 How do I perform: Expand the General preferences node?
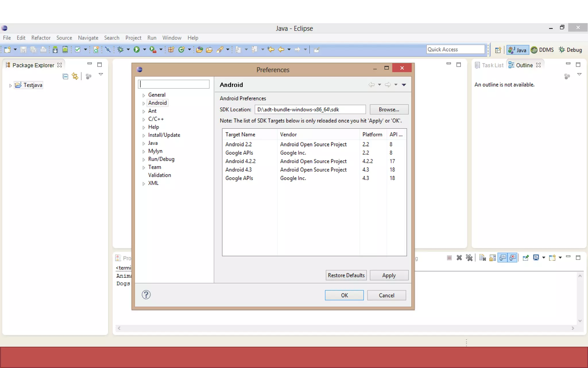[x=144, y=95]
